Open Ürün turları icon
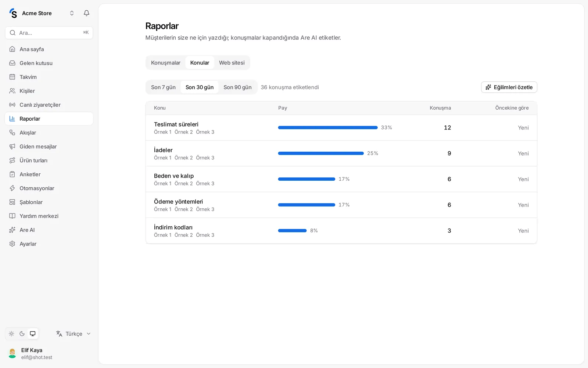Image resolution: width=588 pixels, height=368 pixels. 12,160
